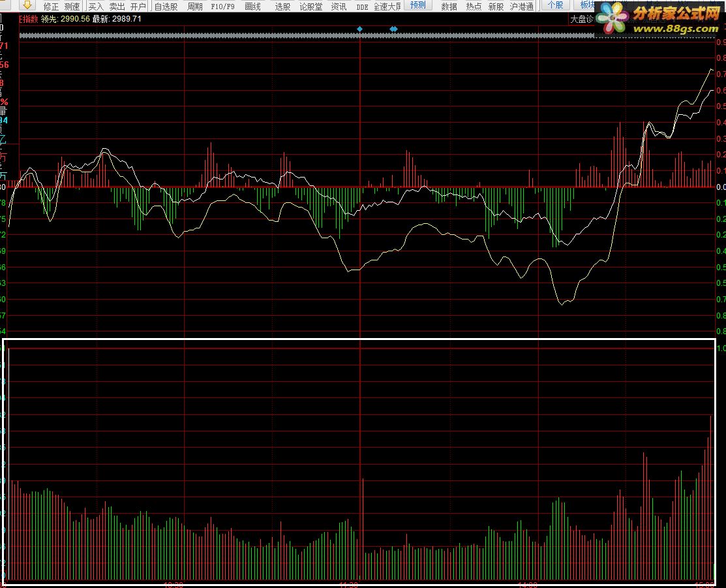Image resolution: width=726 pixels, height=588 pixels.
Task: Select the 画线 draw line tool
Action: [253, 7]
